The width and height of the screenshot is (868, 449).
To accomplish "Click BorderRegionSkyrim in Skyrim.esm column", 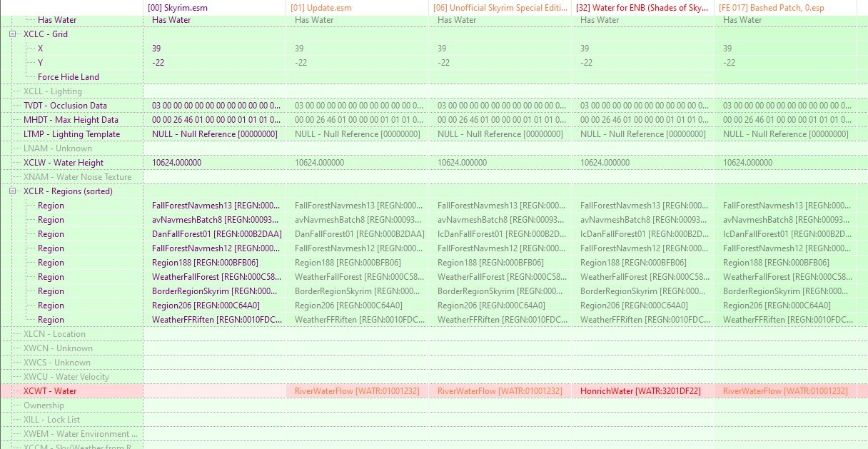I will coord(215,291).
